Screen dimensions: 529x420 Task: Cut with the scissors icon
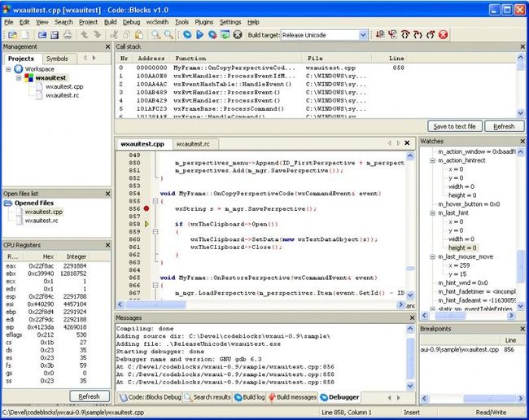[114, 35]
